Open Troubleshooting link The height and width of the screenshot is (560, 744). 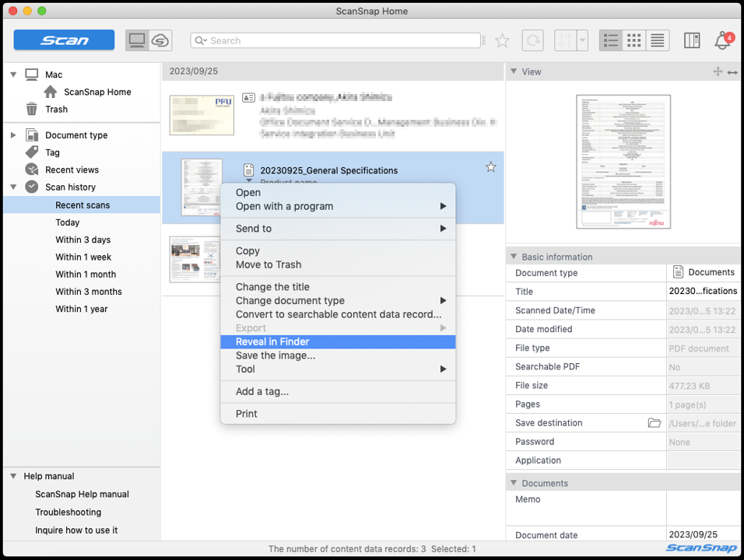(x=68, y=512)
